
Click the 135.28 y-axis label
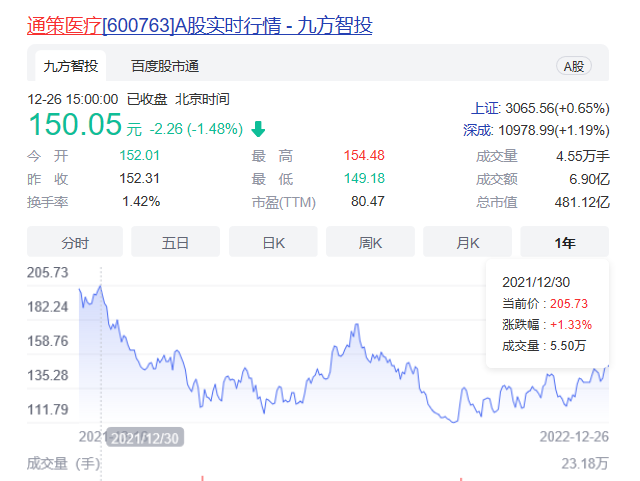tap(48, 375)
